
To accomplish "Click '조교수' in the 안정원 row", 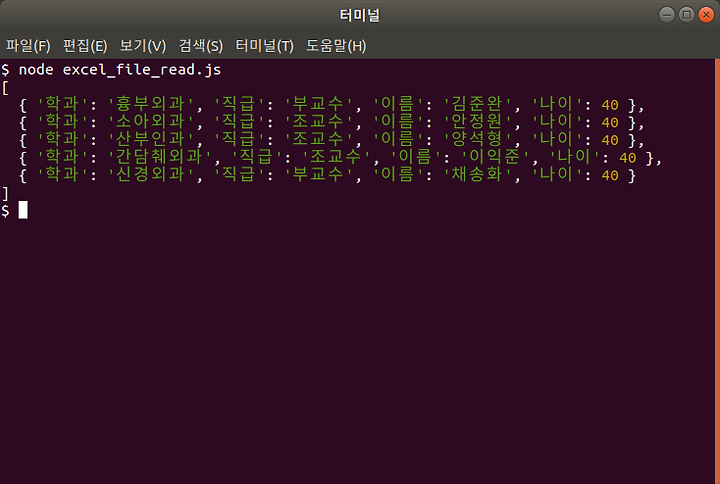I will [x=318, y=122].
